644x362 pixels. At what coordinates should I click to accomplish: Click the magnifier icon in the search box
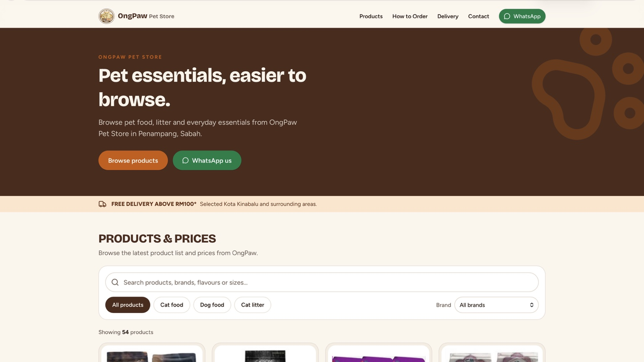tap(115, 282)
